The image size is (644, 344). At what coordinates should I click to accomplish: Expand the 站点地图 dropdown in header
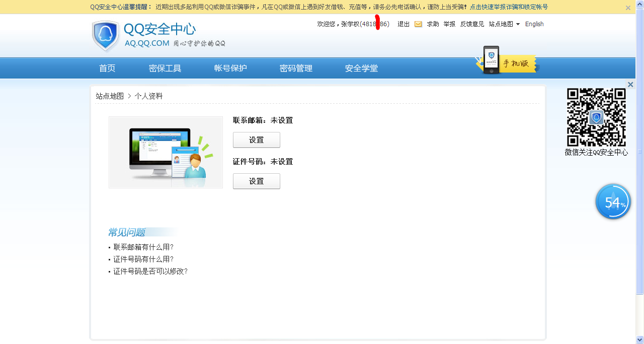(x=504, y=24)
